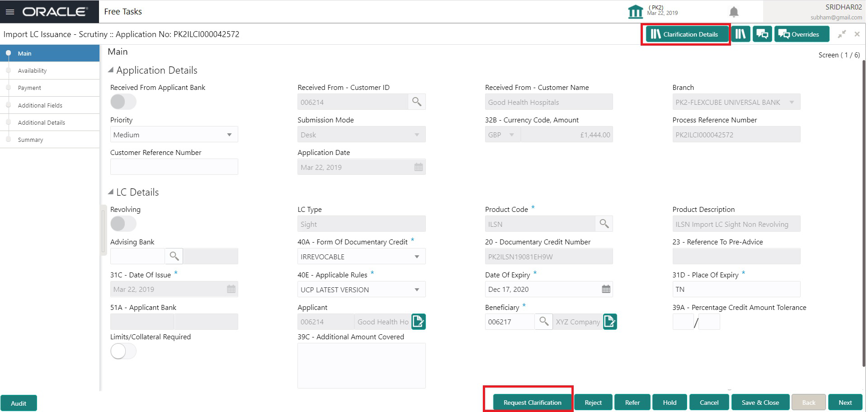This screenshot has width=868, height=412.
Task: Open the remarks chat icon
Action: (x=762, y=34)
